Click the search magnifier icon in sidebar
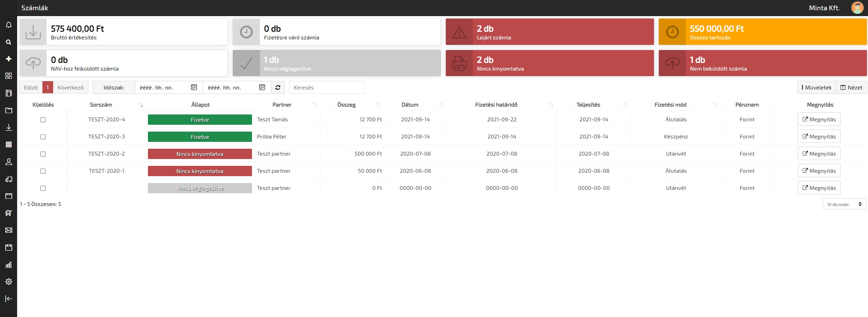868x317 pixels. [x=9, y=42]
